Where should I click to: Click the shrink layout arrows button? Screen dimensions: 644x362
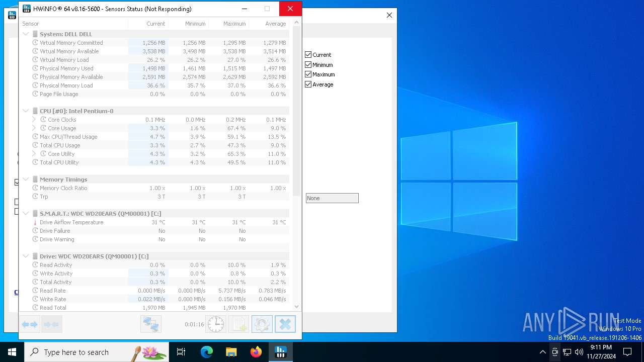tap(51, 324)
